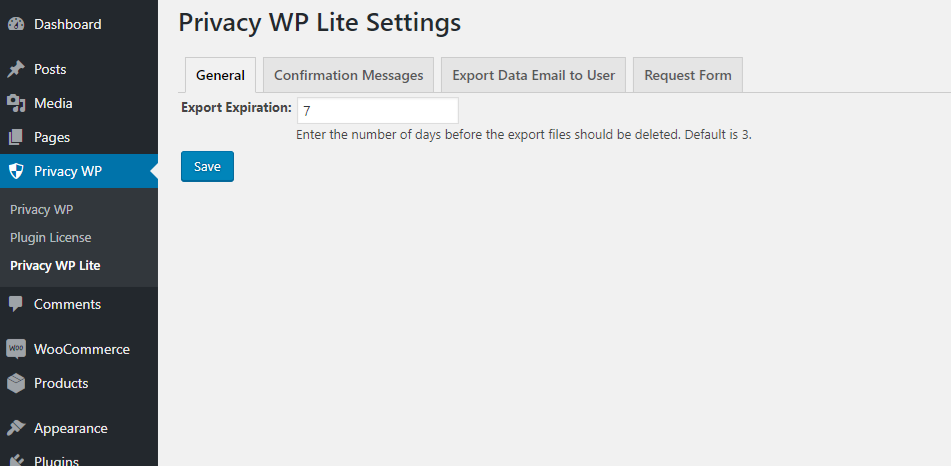This screenshot has height=466, width=951.
Task: Click the blue Save button
Action: [x=207, y=166]
